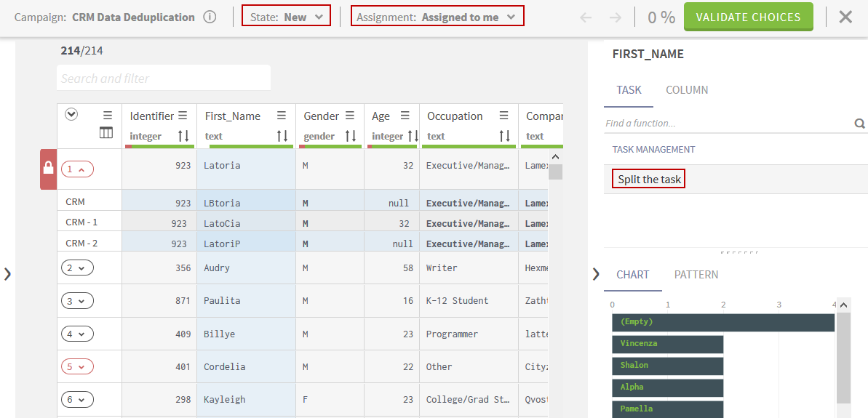Viewport: 868px width, 418px height.
Task: Click Split the task function
Action: pyautogui.click(x=648, y=179)
